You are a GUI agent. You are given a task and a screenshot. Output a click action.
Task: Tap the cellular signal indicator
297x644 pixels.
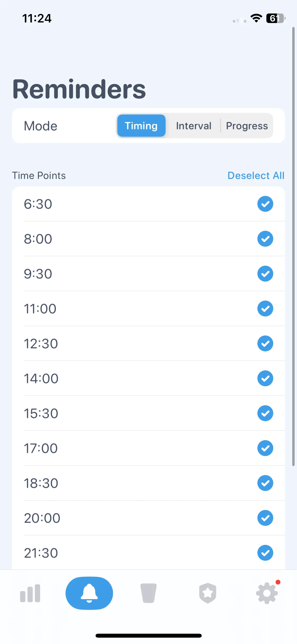[x=240, y=20]
